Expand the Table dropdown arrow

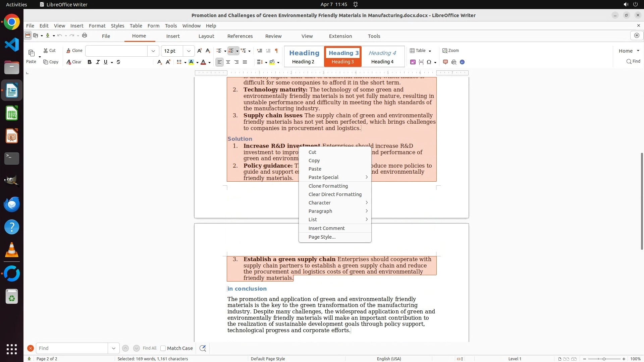430,51
